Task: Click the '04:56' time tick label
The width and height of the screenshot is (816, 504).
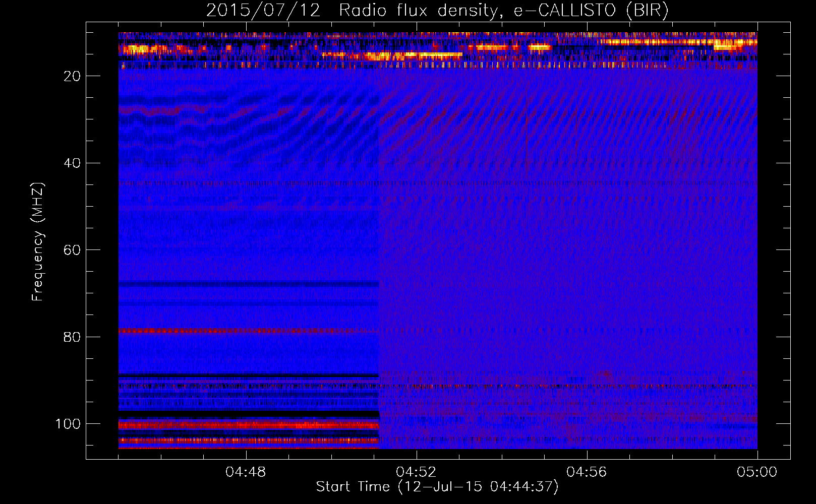Action: [587, 472]
